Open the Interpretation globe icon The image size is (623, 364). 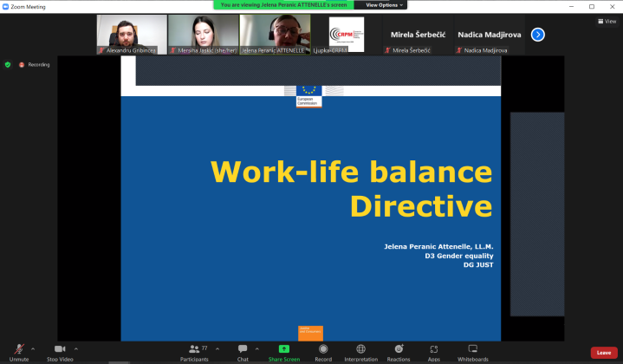pos(360,350)
